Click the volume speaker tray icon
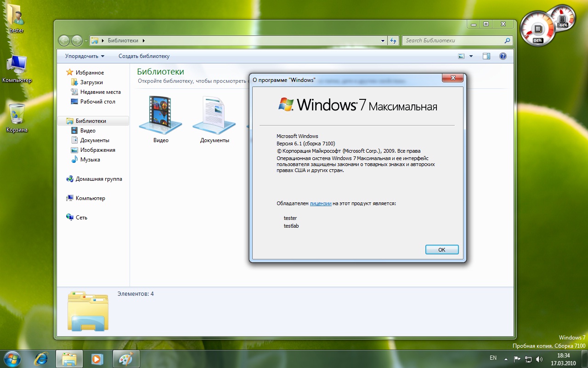Viewport: 588px width, 368px height. (539, 359)
